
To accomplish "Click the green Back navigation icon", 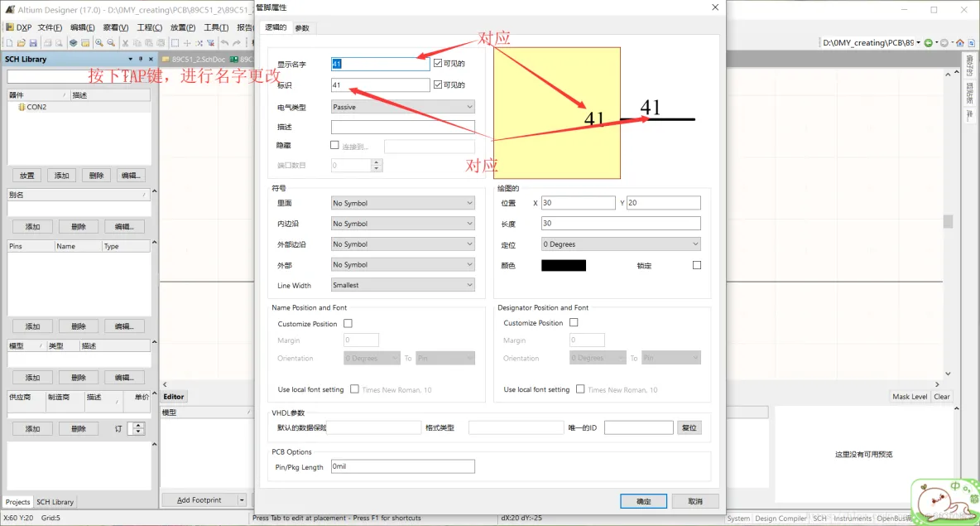I will [x=928, y=42].
